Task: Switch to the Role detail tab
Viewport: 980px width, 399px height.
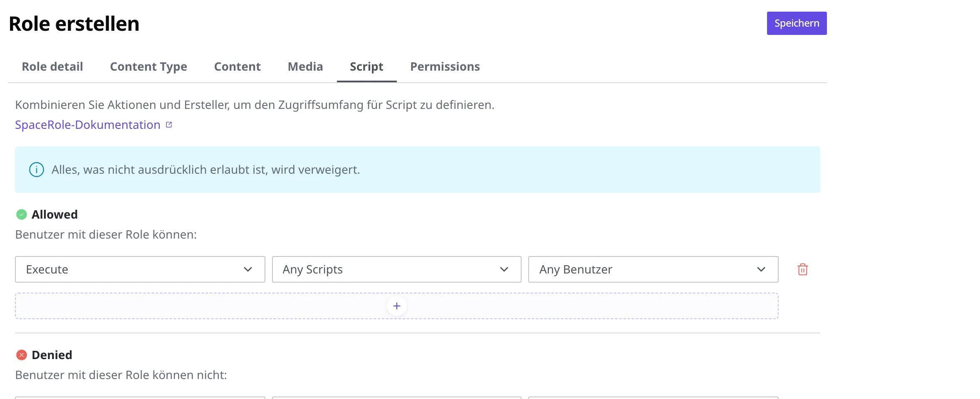Action: [52, 66]
